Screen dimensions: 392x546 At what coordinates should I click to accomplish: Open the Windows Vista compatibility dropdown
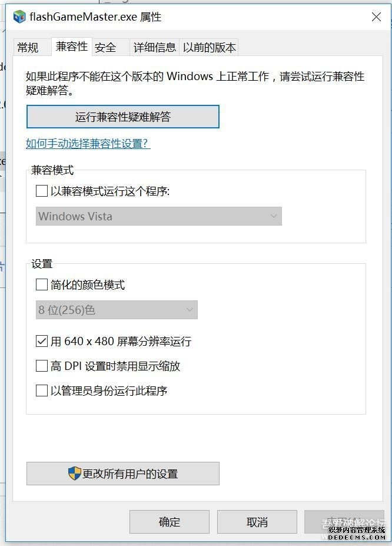pyautogui.click(x=158, y=216)
